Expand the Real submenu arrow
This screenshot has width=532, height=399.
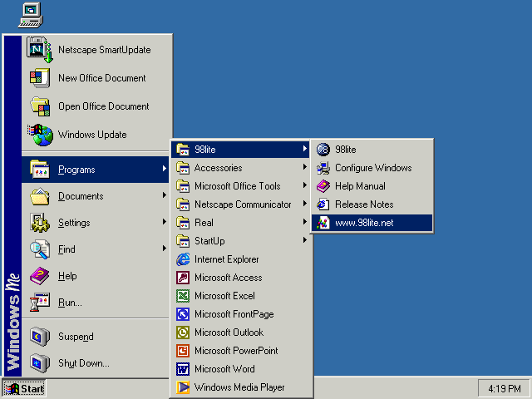point(305,222)
